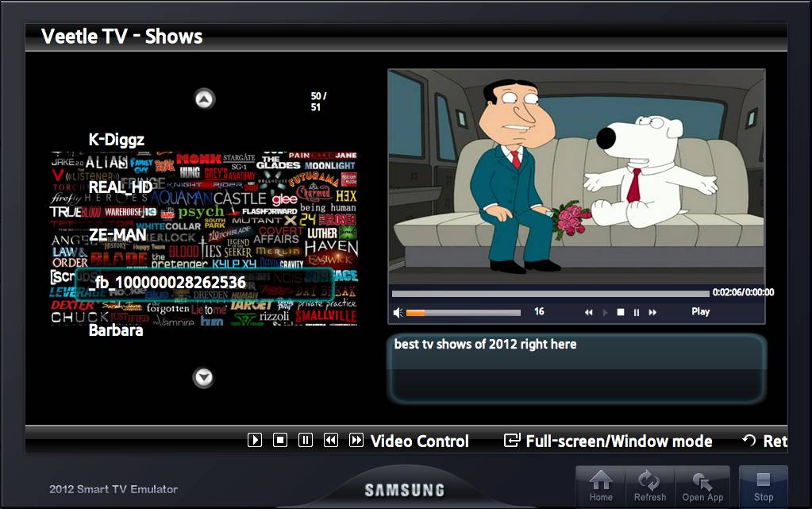Select the REAL_HD channel
The image size is (812, 509).
(x=121, y=187)
